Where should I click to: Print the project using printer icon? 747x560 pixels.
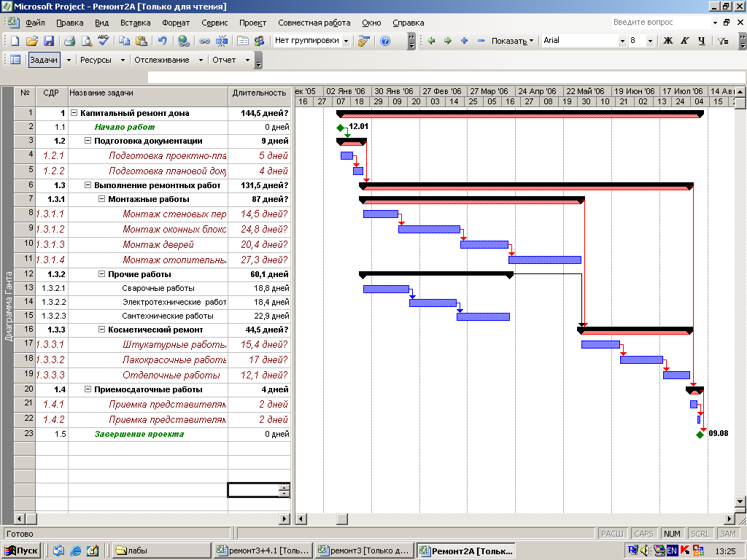pyautogui.click(x=69, y=41)
